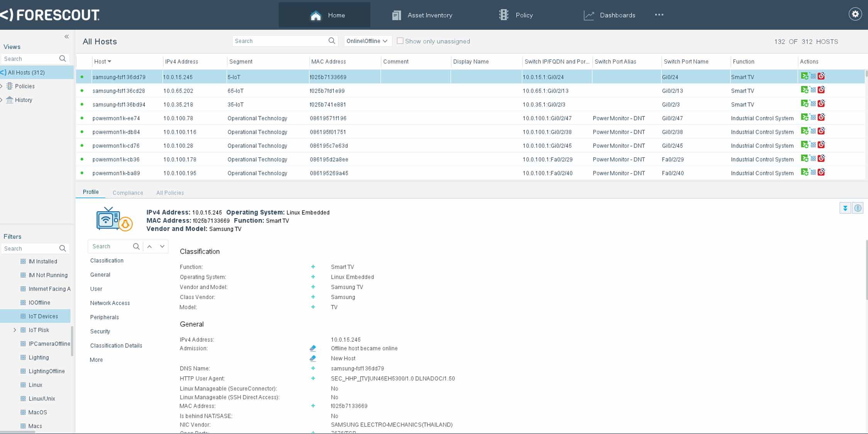Click the Filters search magnifier icon

(62, 249)
